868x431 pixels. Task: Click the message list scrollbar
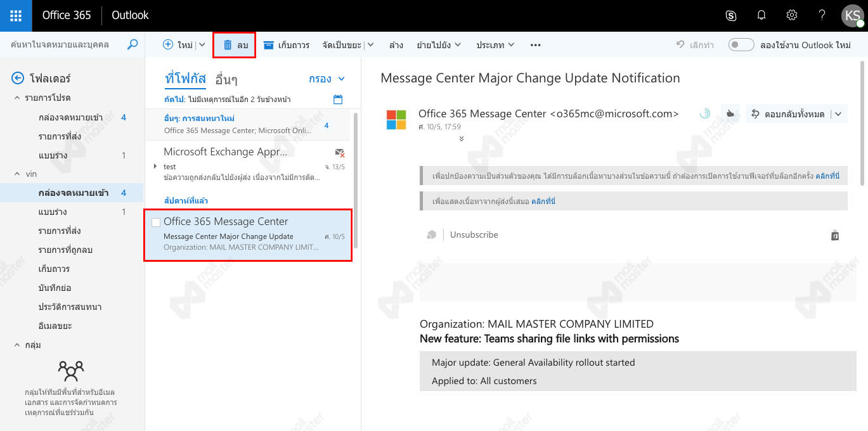coord(356,181)
